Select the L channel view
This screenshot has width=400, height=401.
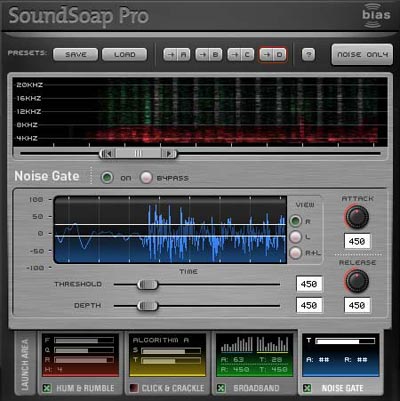coord(295,237)
